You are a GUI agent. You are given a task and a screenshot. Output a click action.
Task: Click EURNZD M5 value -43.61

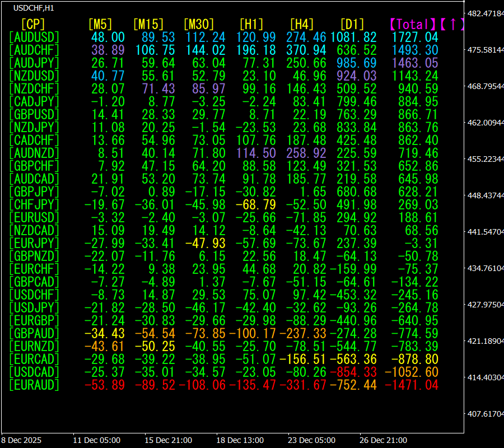105,346
